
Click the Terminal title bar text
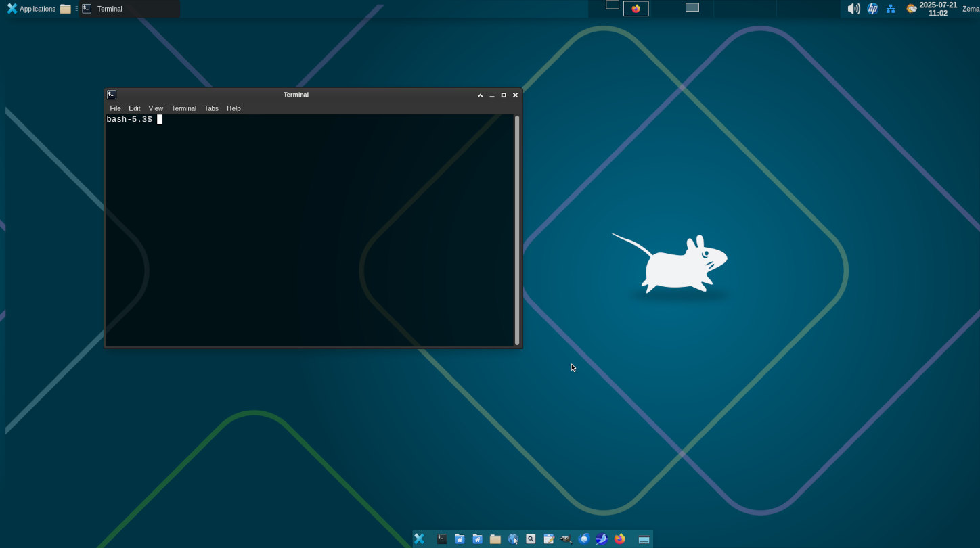(296, 95)
